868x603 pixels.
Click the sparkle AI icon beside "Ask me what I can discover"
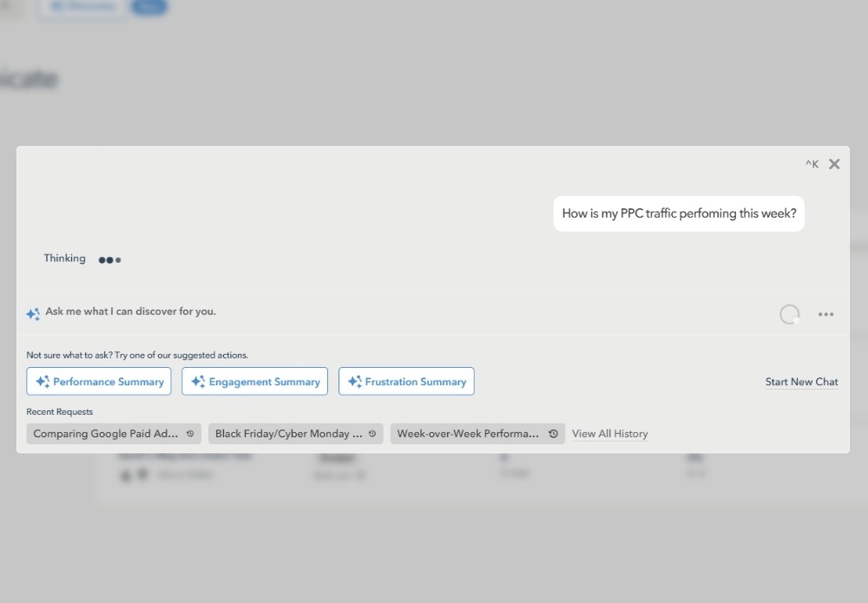pos(33,313)
